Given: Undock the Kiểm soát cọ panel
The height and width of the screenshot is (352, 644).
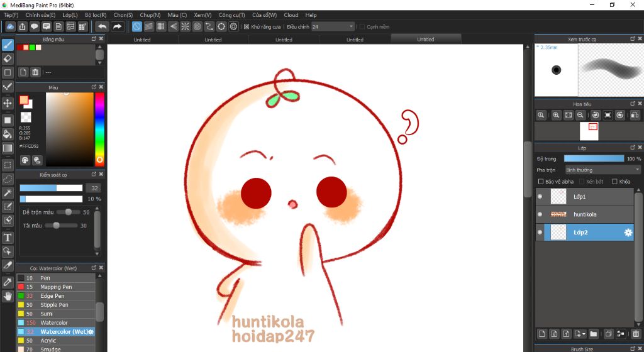Looking at the screenshot, I should tap(94, 174).
